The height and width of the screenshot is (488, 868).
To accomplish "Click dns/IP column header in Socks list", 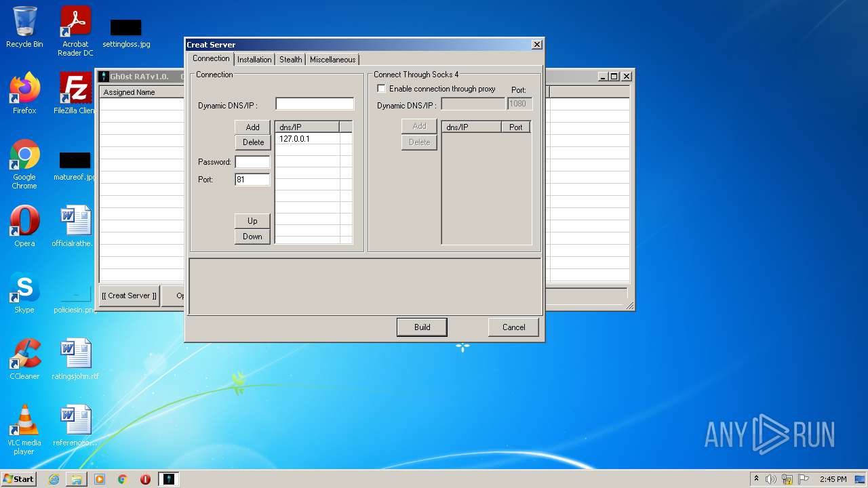I will (x=472, y=127).
